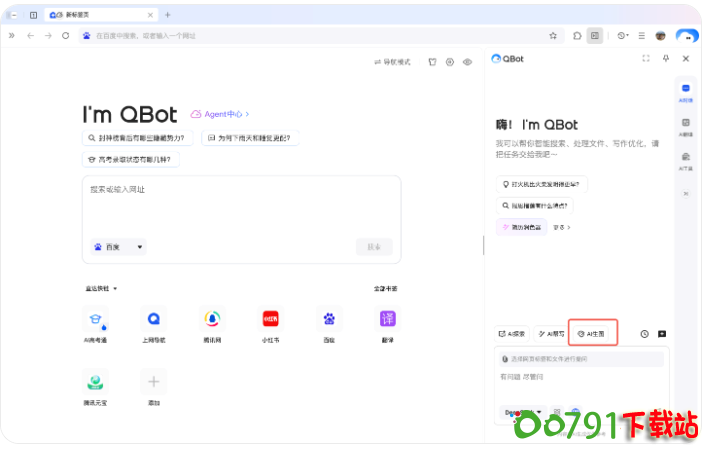Expand the 百度 search engine dropdown
708x449 pixels.
[x=119, y=246]
